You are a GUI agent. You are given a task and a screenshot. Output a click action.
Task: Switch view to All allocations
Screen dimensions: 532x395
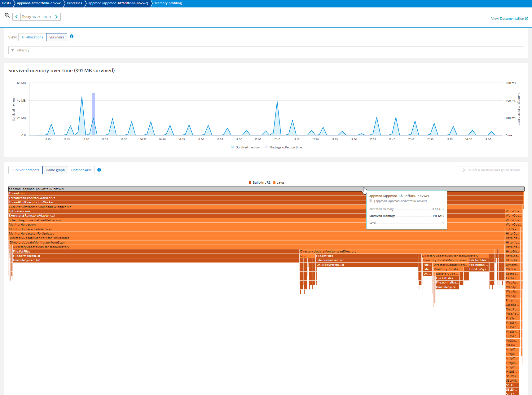pos(32,37)
